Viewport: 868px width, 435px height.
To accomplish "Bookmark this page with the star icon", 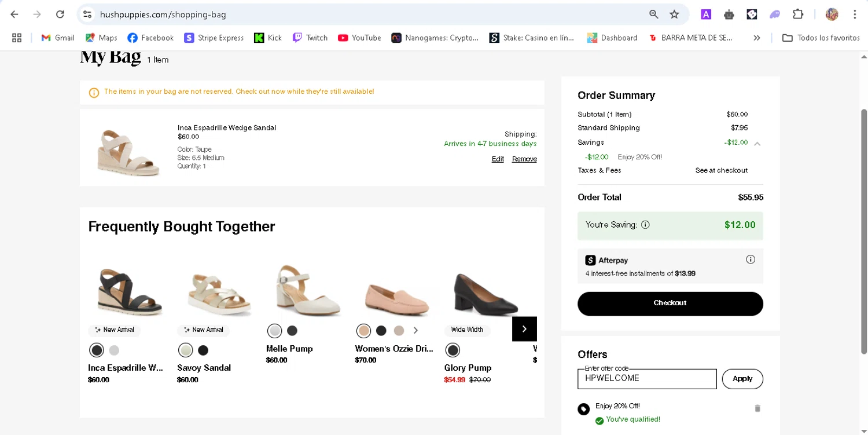I will pyautogui.click(x=674, y=14).
